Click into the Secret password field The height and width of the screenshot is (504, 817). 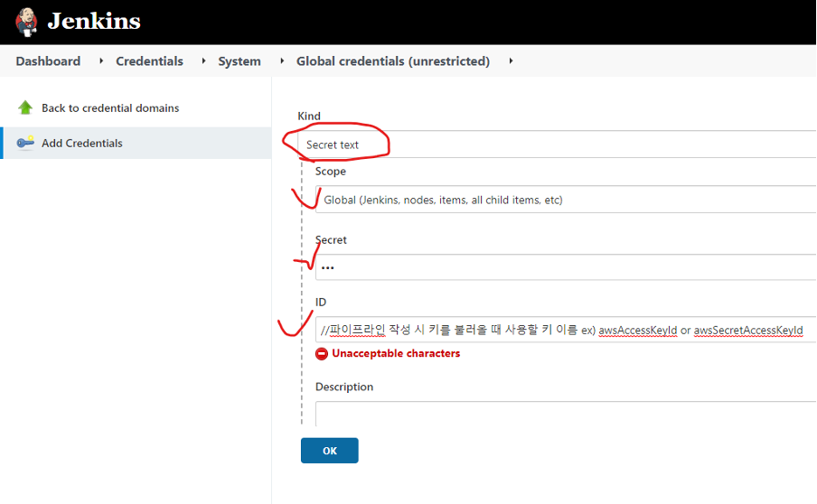coord(566,267)
